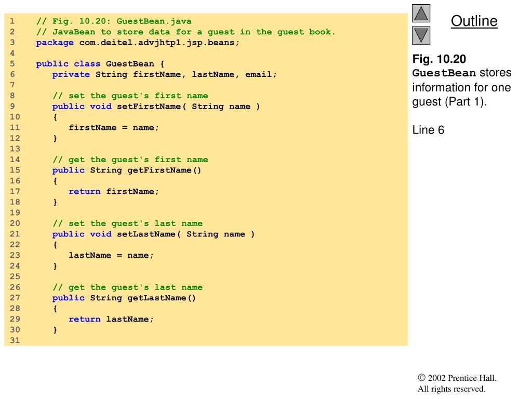Click the 'guest (Part 1).' caption text
The width and height of the screenshot is (532, 399).
[x=449, y=102]
